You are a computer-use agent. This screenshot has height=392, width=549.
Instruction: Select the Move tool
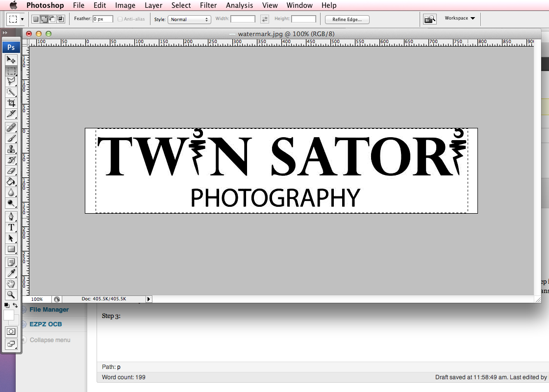click(x=11, y=60)
